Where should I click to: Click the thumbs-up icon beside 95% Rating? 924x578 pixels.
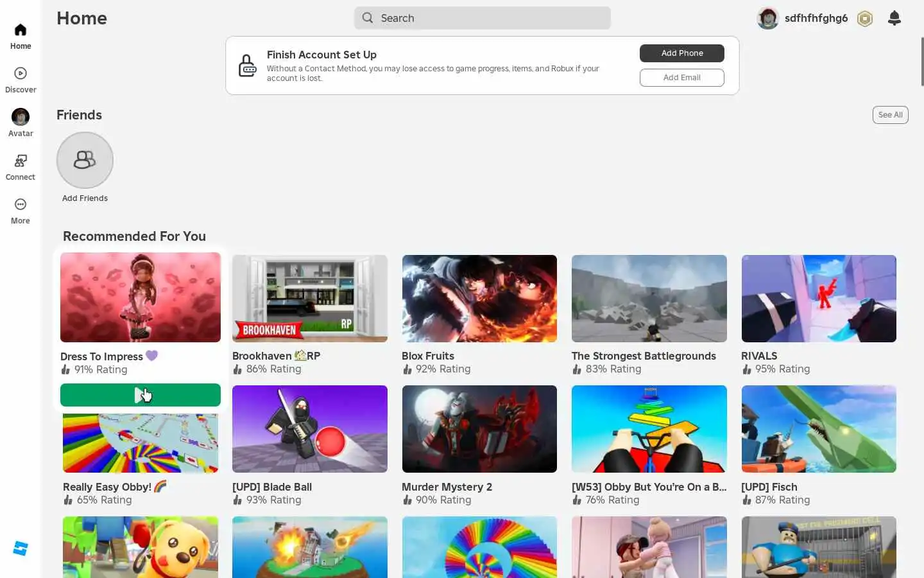point(746,369)
